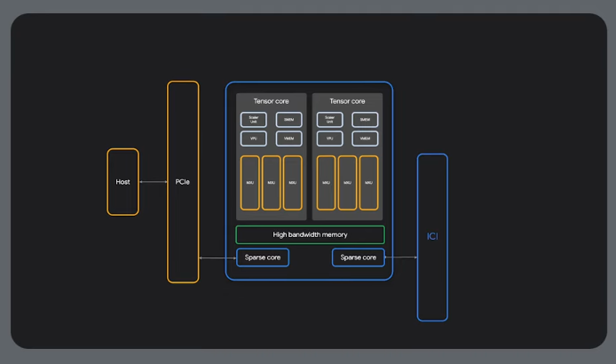Viewport: 616px width, 364px height.
Task: Click SMEM in right Tensor core
Action: [x=365, y=119]
